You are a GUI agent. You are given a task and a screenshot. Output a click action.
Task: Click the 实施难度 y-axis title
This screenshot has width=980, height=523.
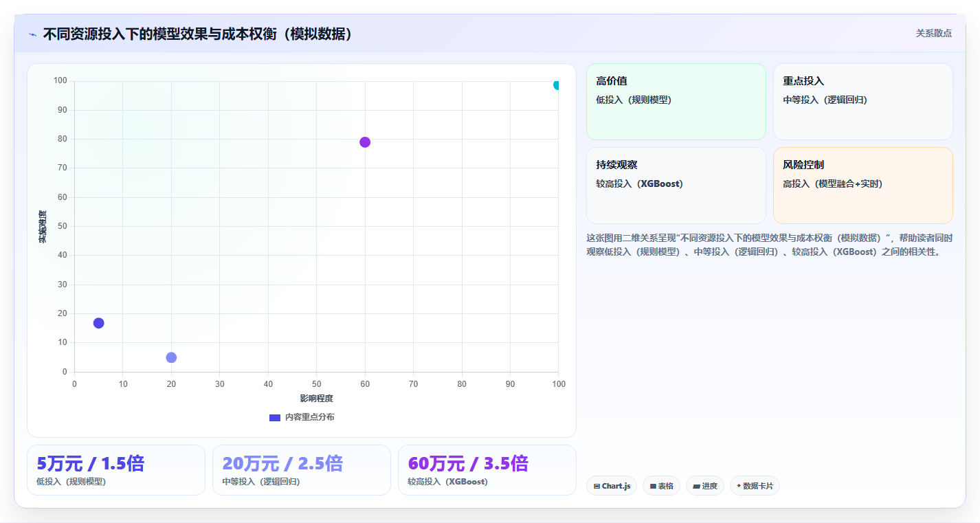tap(43, 227)
